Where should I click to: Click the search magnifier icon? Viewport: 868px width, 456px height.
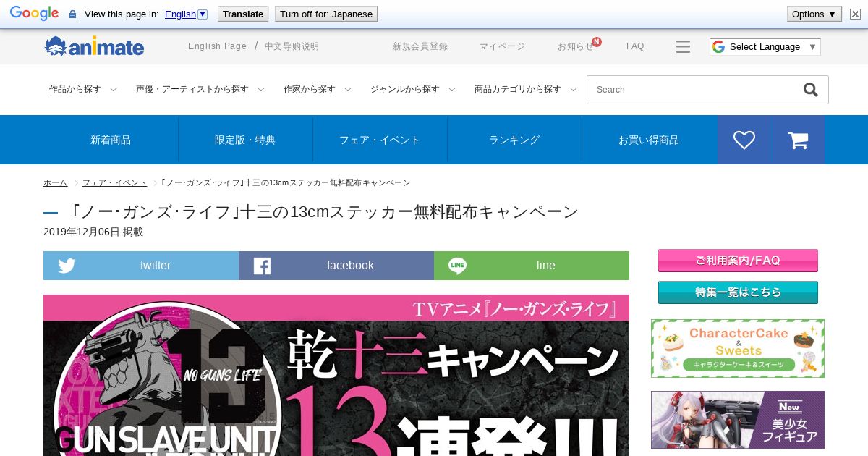(x=811, y=90)
